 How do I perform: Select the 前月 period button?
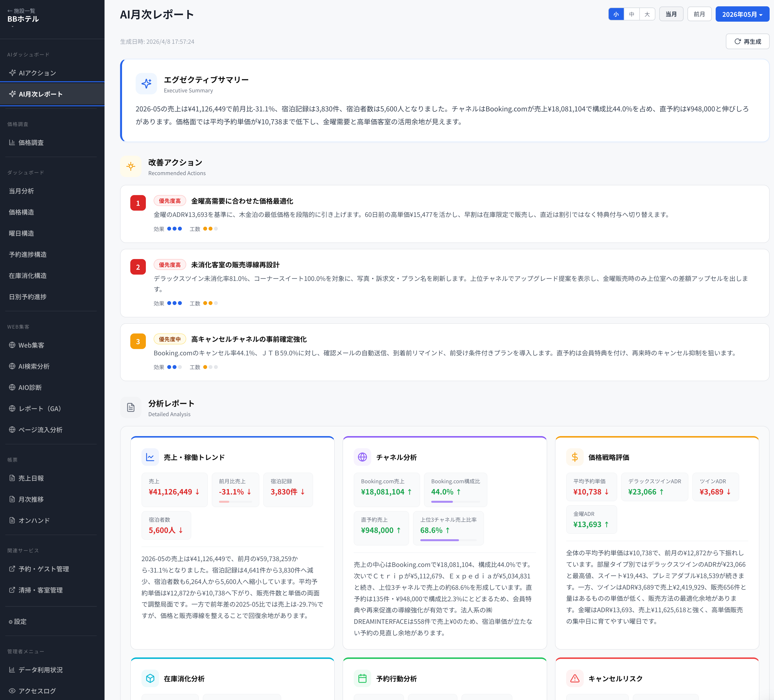(x=699, y=14)
